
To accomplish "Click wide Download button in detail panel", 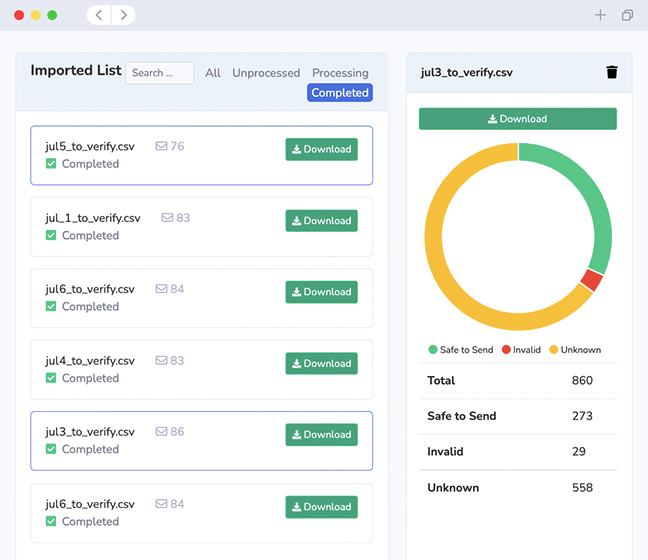I will coord(517,119).
